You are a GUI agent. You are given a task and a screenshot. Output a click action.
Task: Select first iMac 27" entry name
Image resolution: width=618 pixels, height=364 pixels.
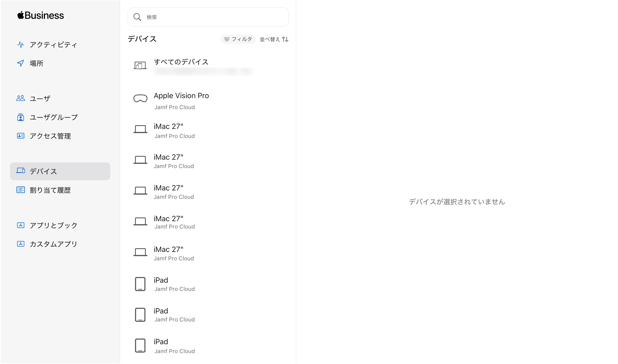(x=168, y=127)
